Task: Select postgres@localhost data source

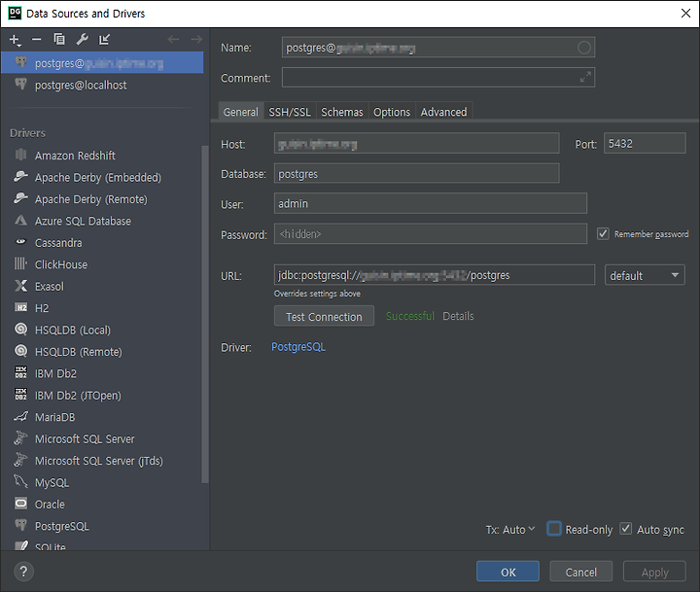Action: [102, 85]
